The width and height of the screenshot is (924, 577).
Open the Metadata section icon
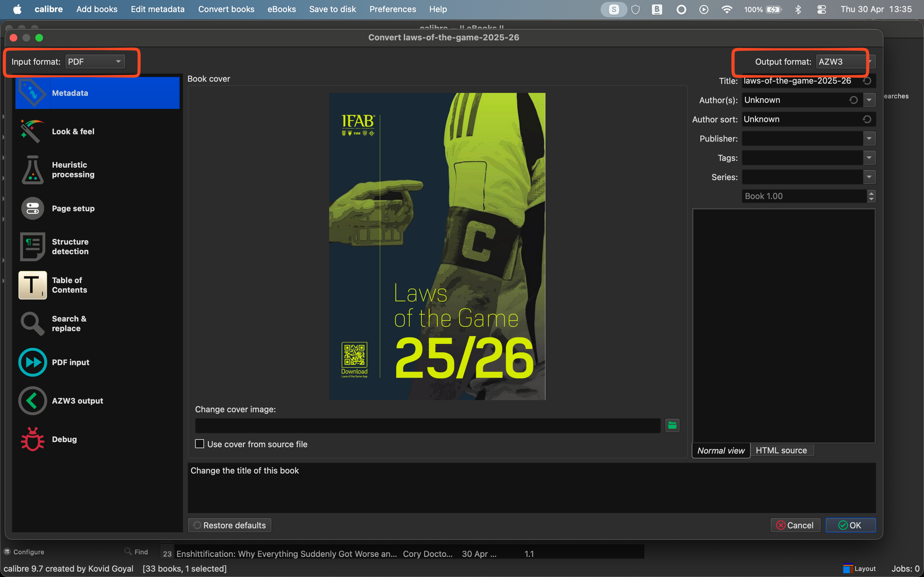[x=32, y=92]
